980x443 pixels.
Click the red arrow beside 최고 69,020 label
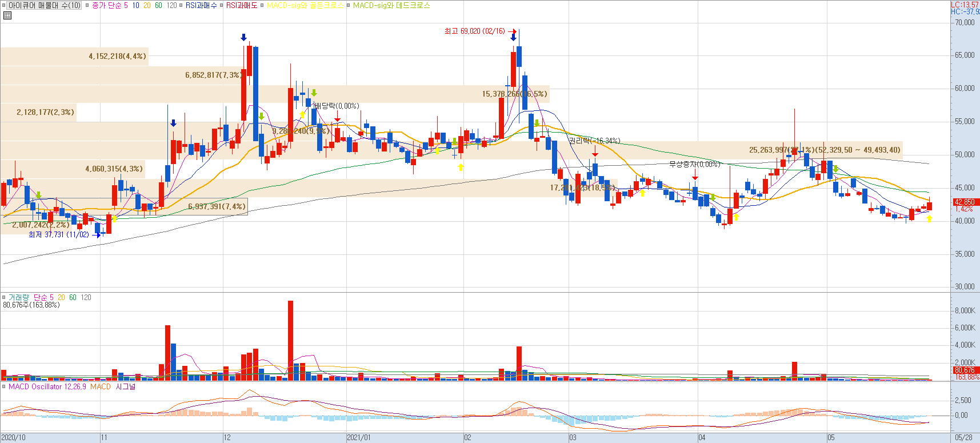coord(513,31)
